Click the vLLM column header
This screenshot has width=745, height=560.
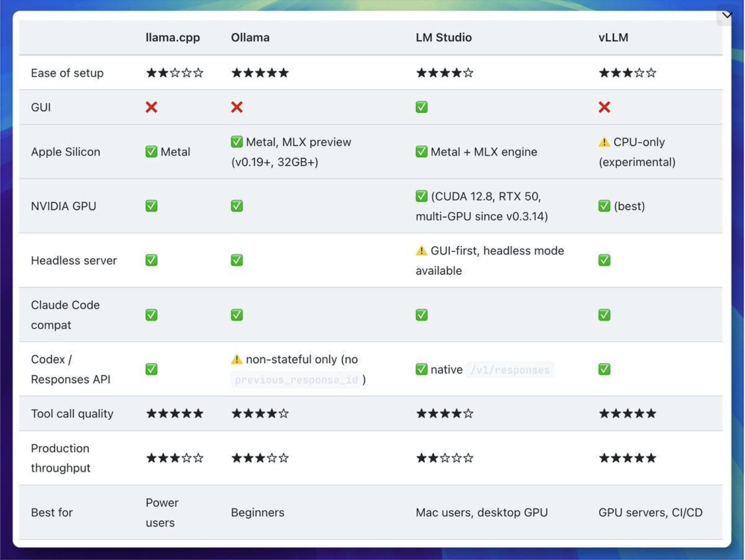coord(613,38)
